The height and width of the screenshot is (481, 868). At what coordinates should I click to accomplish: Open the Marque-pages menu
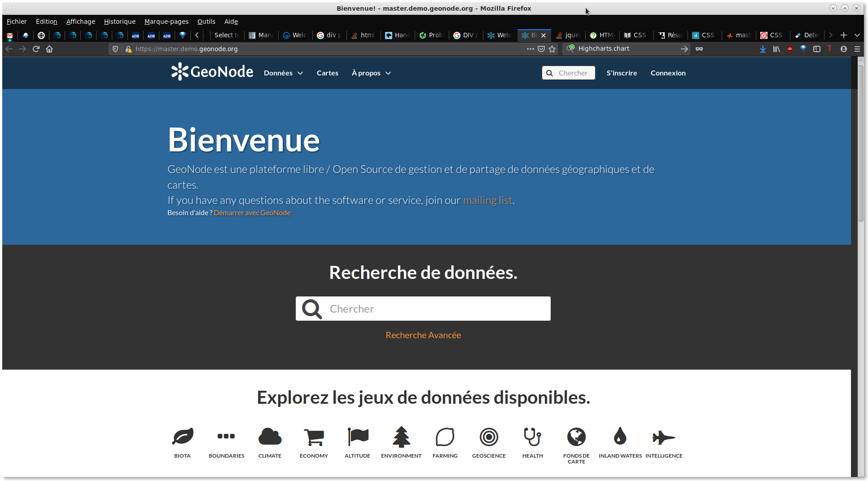point(167,22)
